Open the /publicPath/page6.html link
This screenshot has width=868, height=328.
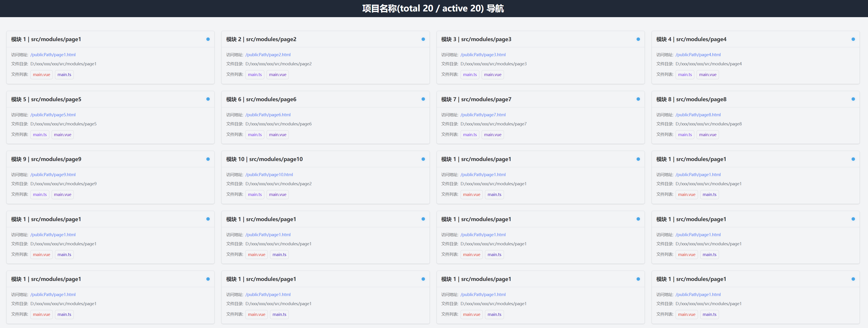(268, 115)
